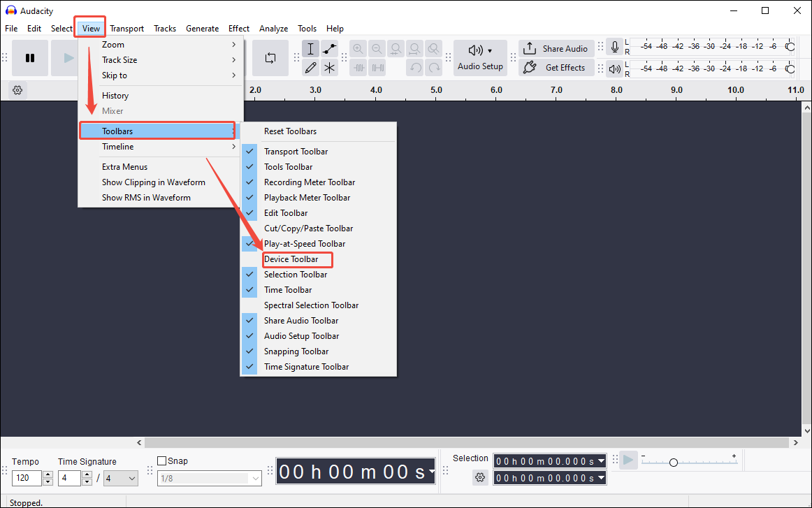Enable the Device Toolbar
Image resolution: width=812 pixels, height=508 pixels.
point(319,259)
